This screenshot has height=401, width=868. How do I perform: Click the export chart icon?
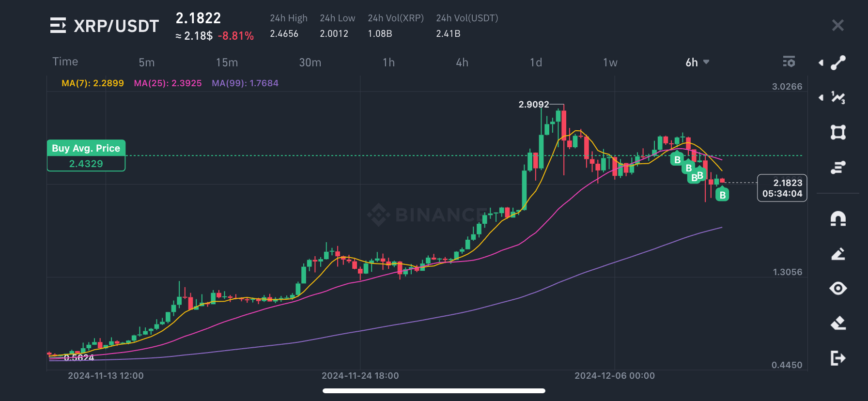[x=838, y=358]
